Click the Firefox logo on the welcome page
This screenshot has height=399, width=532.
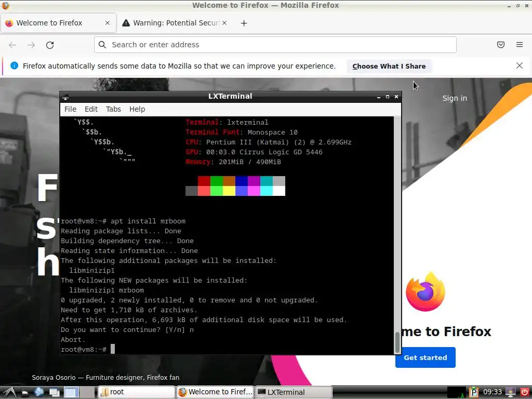[x=425, y=292]
